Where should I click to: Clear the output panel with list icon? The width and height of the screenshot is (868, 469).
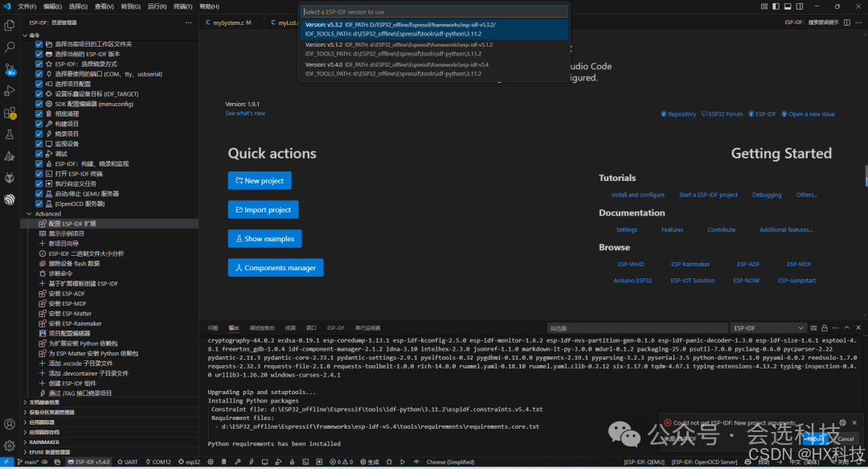tap(813, 328)
